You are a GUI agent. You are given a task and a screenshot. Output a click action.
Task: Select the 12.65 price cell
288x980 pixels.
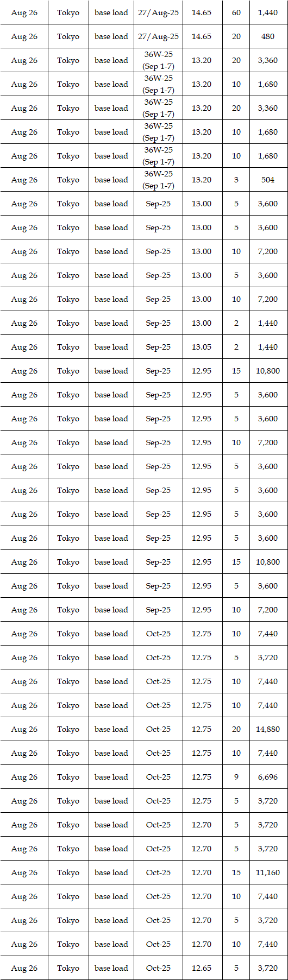click(x=202, y=968)
